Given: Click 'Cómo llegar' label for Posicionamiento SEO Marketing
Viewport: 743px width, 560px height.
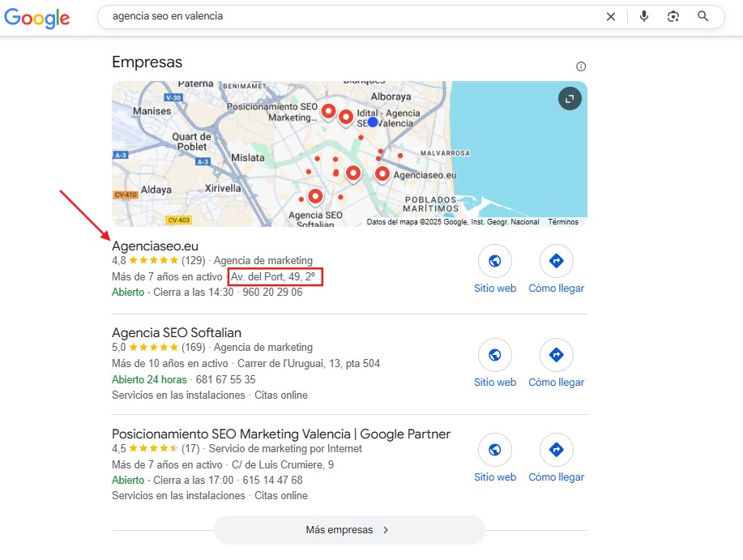Looking at the screenshot, I should (x=557, y=477).
